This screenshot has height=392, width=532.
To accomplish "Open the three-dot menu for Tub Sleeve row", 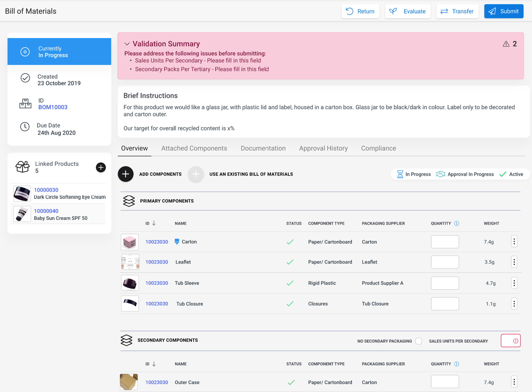I will [514, 283].
